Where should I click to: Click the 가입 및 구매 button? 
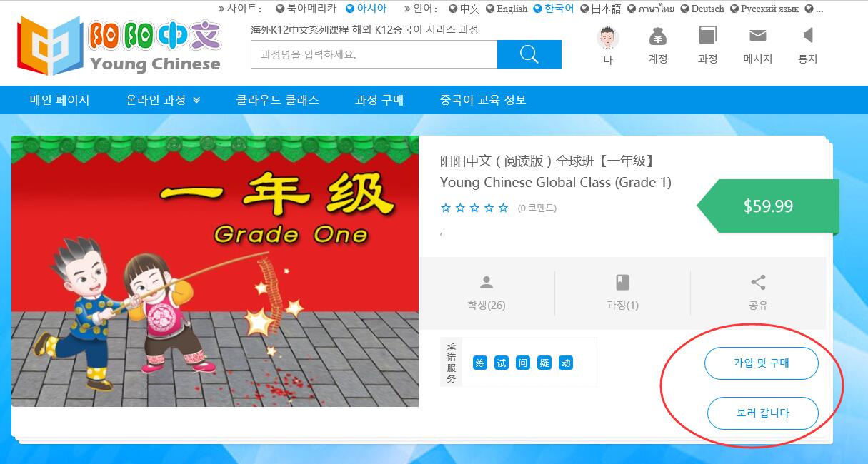tap(762, 363)
